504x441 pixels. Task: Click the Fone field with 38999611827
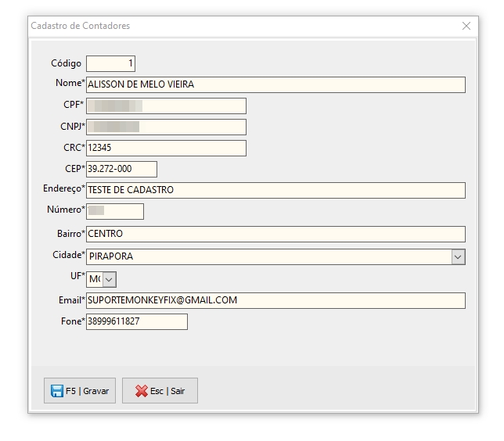[137, 321]
